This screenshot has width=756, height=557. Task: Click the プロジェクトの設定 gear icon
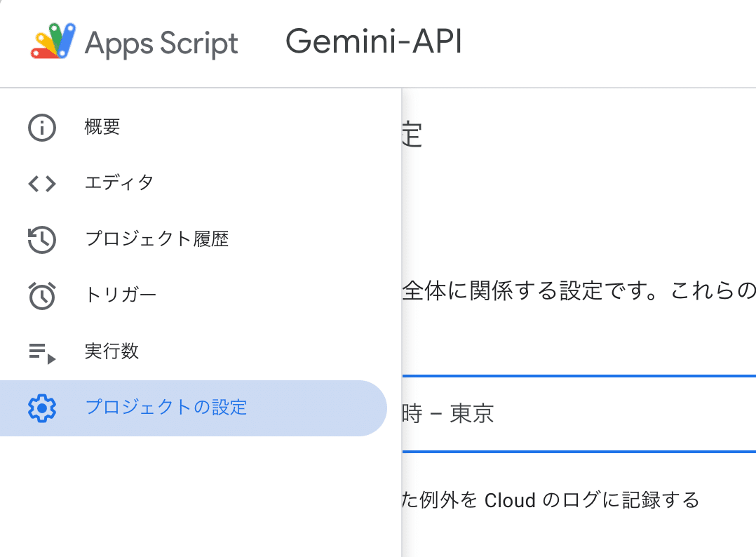click(42, 408)
